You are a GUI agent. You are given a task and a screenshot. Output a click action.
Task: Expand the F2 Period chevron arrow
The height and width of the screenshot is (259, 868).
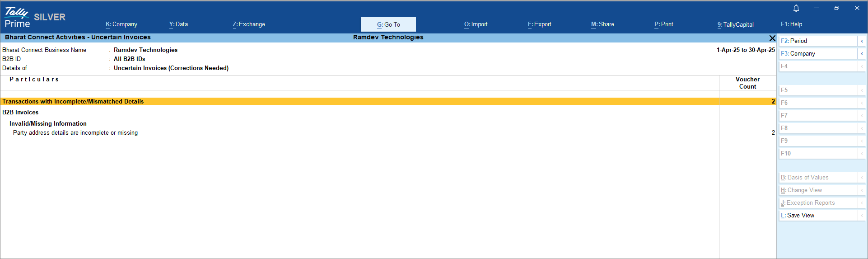(862, 41)
